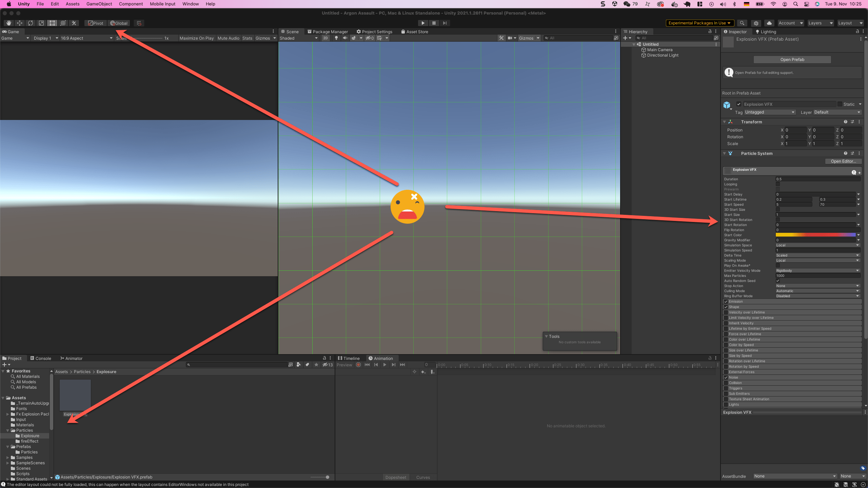Select the Move tool

20,23
